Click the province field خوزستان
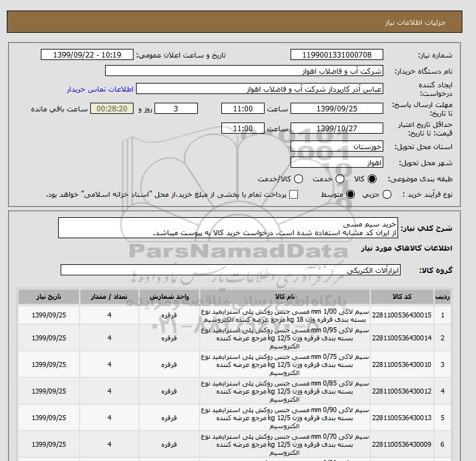Image resolution: width=476 pixels, height=461 pixels. coord(337,147)
